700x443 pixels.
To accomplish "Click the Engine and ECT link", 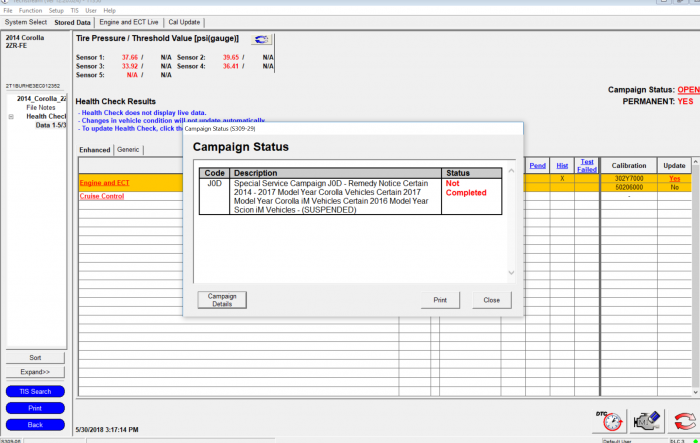I will [104, 183].
